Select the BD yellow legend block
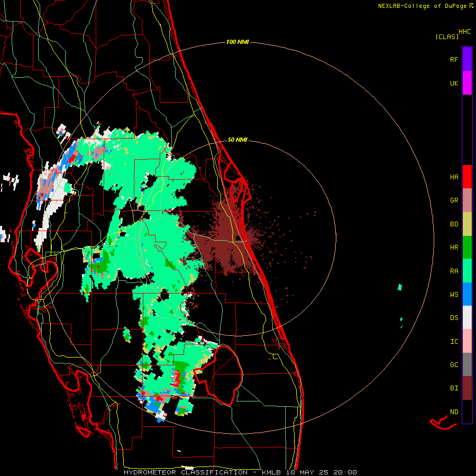The height and width of the screenshot is (476, 476). [x=467, y=224]
